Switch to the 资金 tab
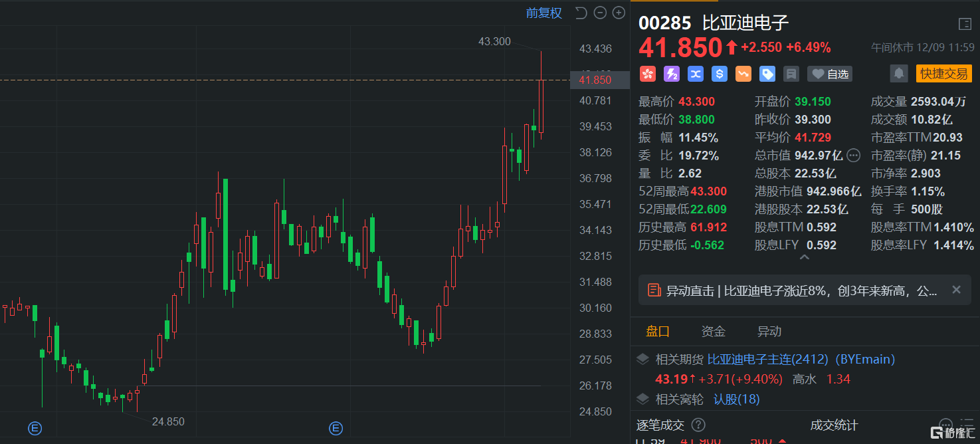Screen dimensions: 980x444 (714, 332)
